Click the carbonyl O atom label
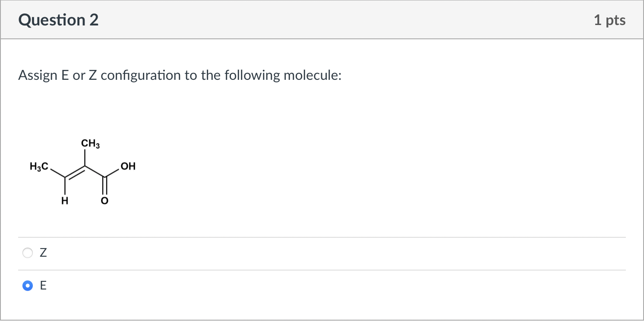This screenshot has height=321, width=644. pos(104,201)
